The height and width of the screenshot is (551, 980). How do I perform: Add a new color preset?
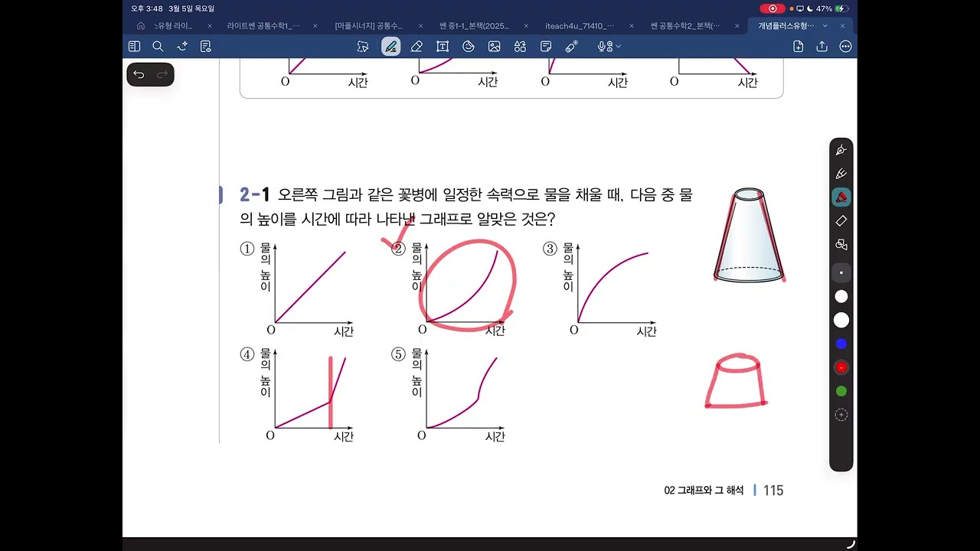[841, 415]
